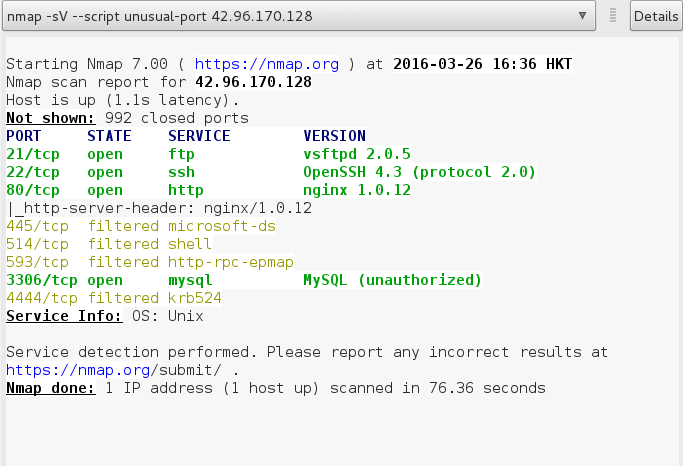Click the 'http' service name in 80/tcp row
Viewport: 683px width, 466px height.
[186, 190]
